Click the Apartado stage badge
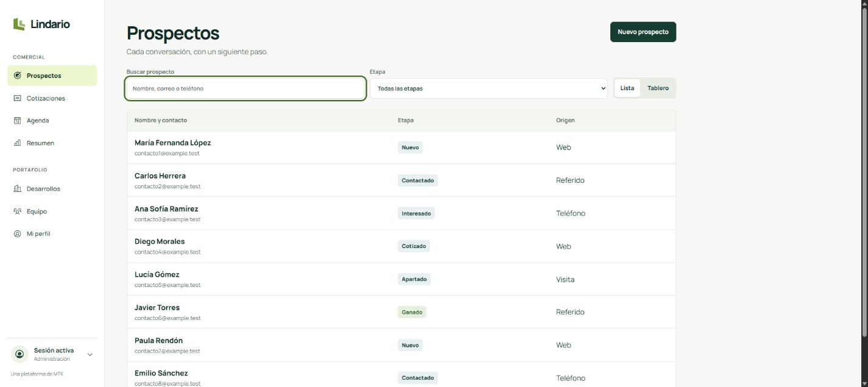868x387 pixels. (x=414, y=279)
